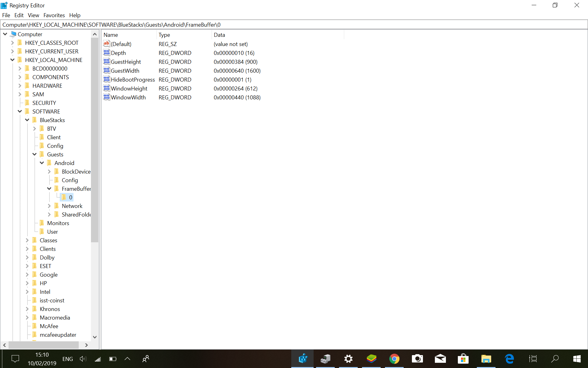Click the battery tray icon

click(x=113, y=359)
